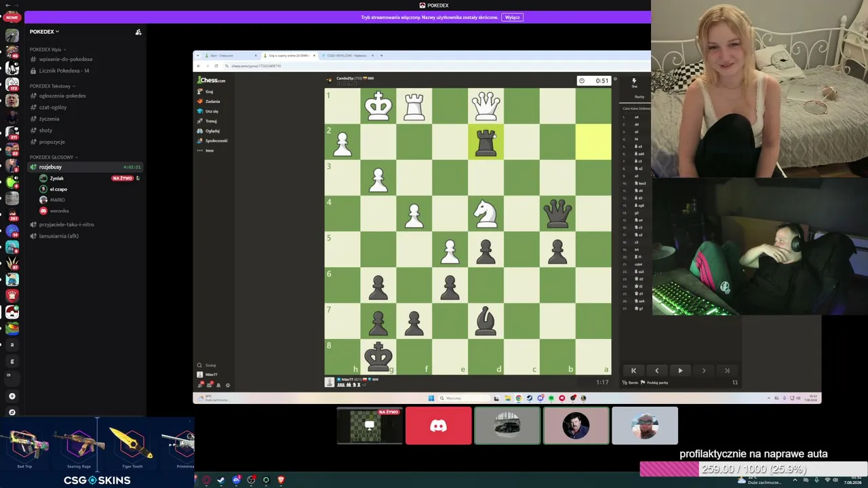Open Steam icon in the bottom taskbar

[221, 480]
